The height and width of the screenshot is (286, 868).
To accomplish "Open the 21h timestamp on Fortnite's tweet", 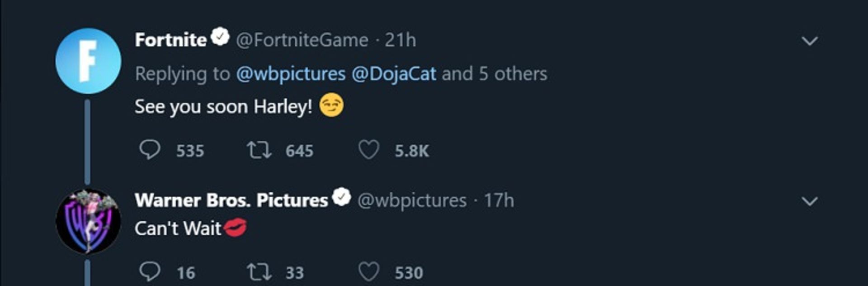I will click(x=400, y=40).
